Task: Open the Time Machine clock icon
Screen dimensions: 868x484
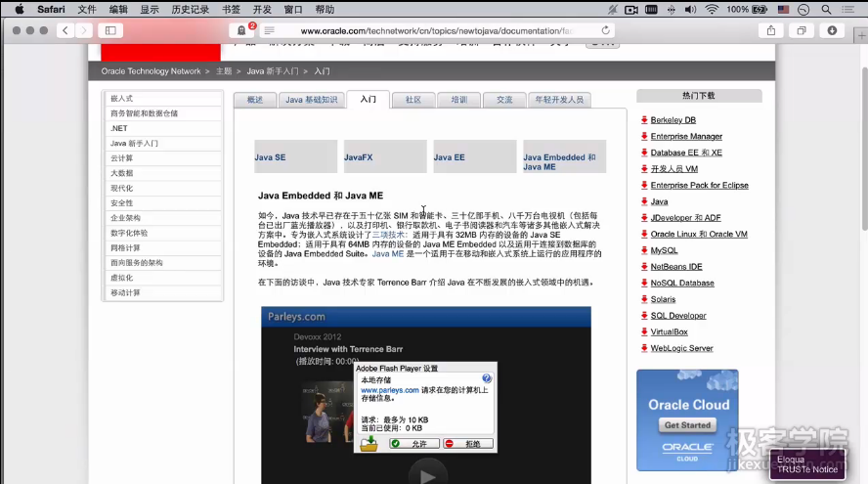Action: (803, 10)
